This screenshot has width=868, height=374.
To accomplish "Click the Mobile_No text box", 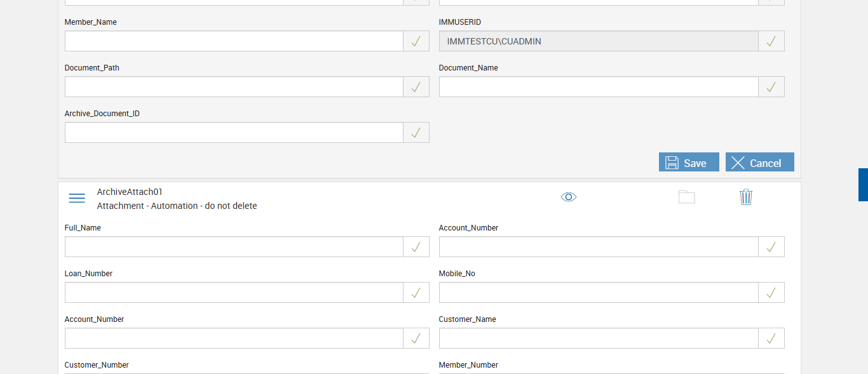I will pos(598,293).
